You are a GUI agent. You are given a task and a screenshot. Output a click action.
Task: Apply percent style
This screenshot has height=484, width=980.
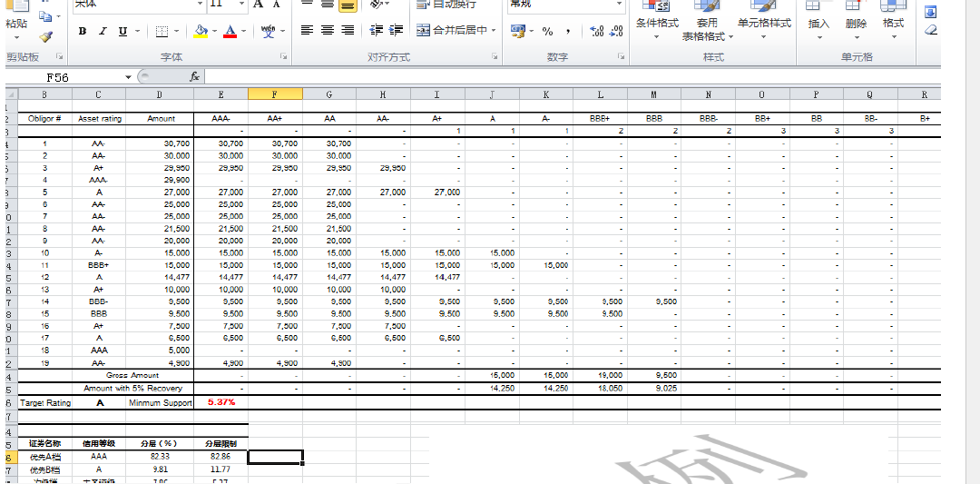pos(547,31)
